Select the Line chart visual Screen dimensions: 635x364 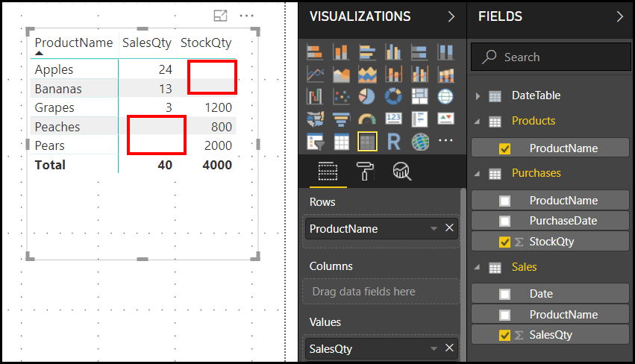pos(315,75)
